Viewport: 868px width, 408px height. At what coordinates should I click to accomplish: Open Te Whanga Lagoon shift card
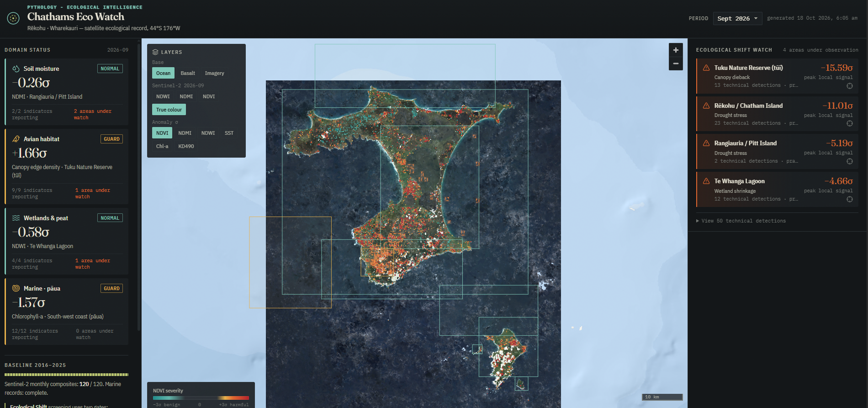[777, 190]
